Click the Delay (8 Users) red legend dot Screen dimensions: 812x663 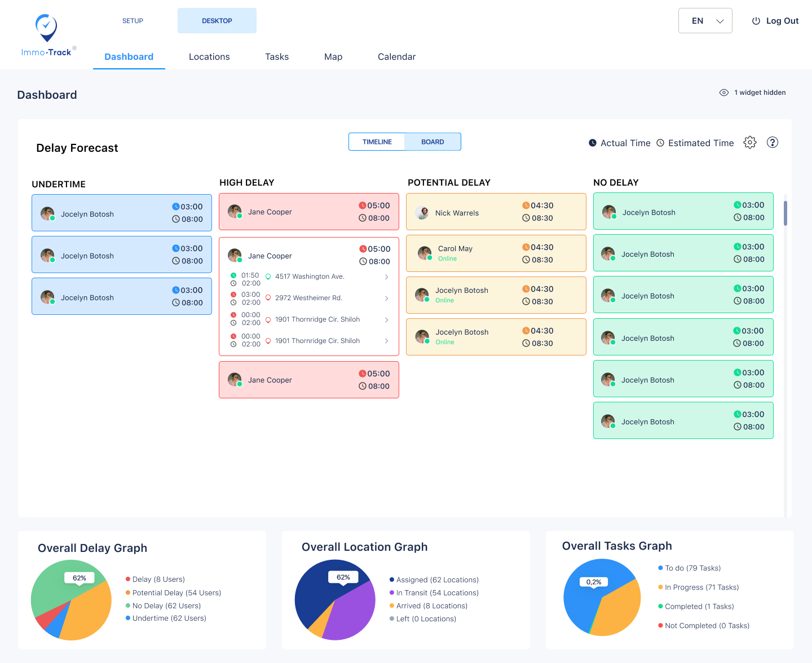point(128,579)
